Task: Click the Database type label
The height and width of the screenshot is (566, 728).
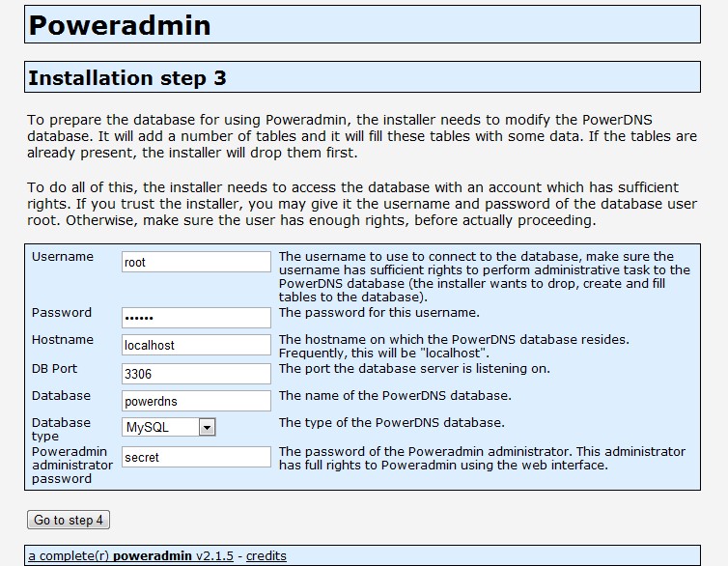Action: pyautogui.click(x=61, y=430)
